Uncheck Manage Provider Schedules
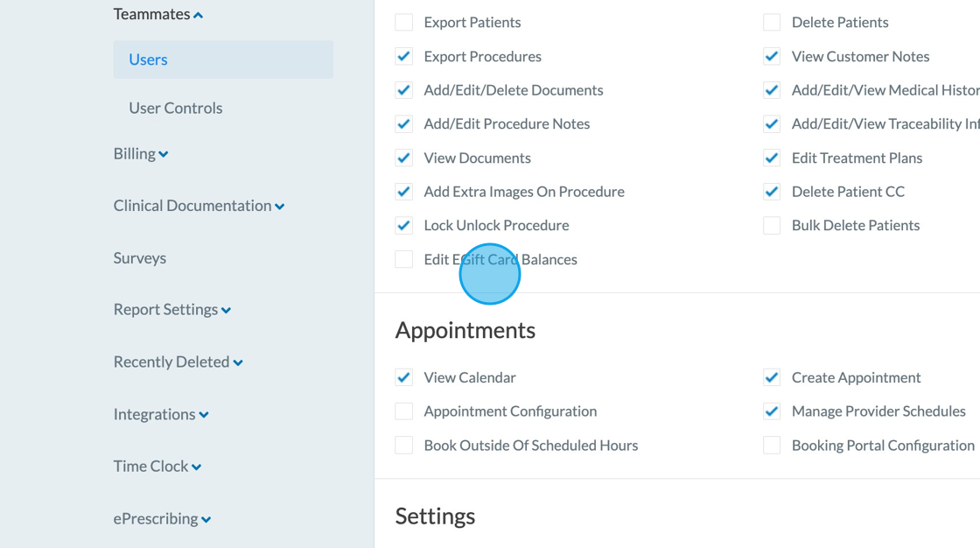The width and height of the screenshot is (980, 548). (x=772, y=411)
